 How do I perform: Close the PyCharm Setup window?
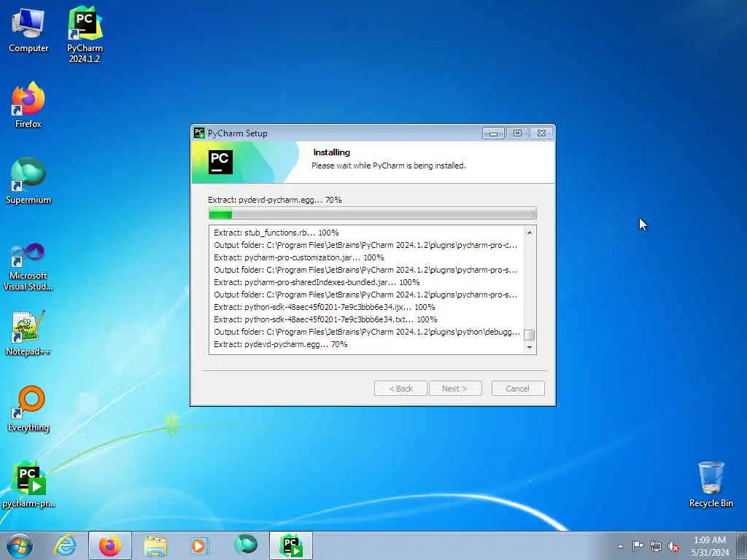pyautogui.click(x=542, y=133)
